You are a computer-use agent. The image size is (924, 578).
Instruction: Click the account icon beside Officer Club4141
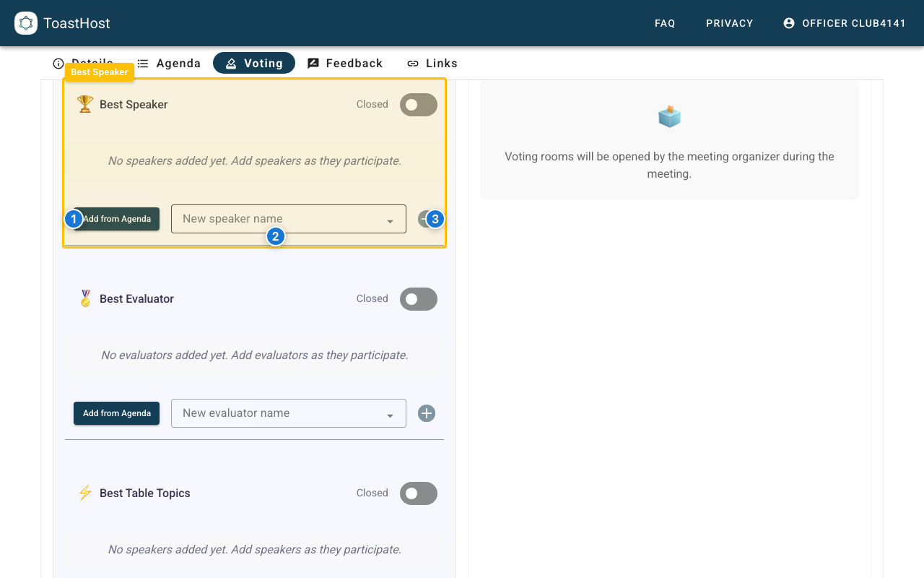pyautogui.click(x=789, y=23)
